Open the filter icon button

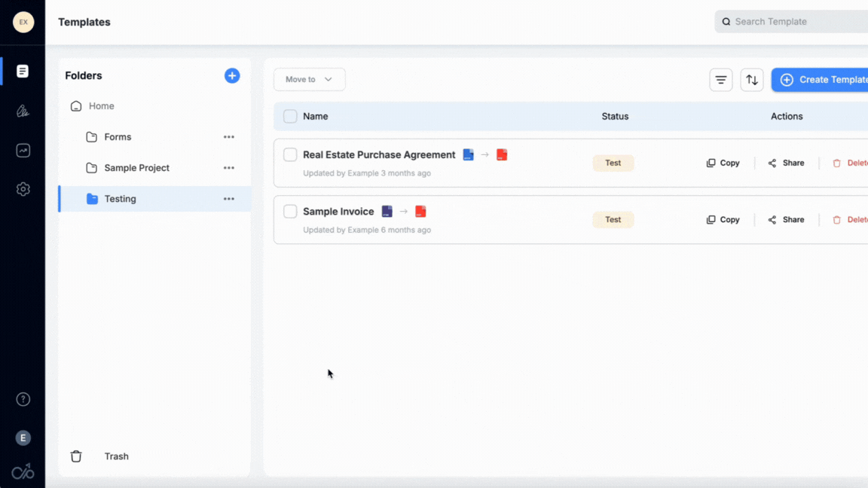coord(721,80)
